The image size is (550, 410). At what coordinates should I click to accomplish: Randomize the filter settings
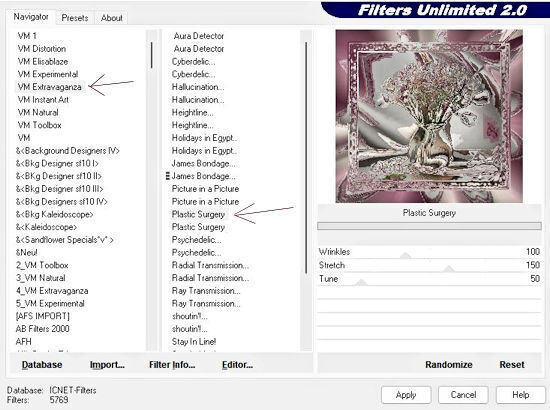point(449,365)
